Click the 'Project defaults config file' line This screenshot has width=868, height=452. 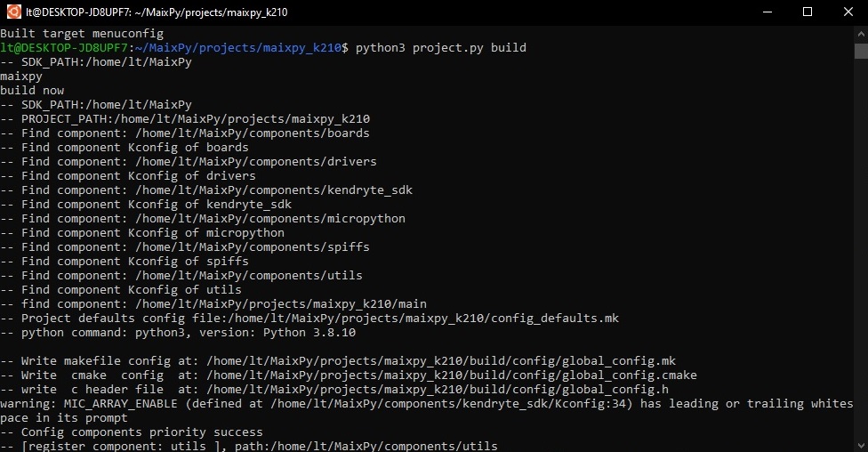309,319
